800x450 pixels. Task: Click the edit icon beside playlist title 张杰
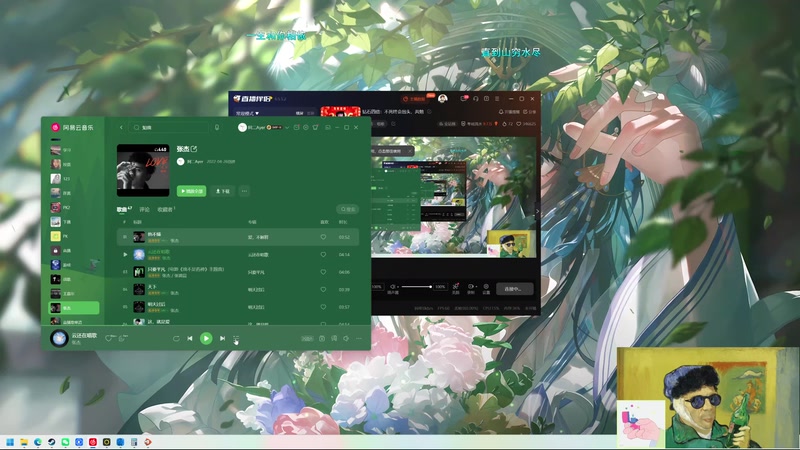coord(194,149)
